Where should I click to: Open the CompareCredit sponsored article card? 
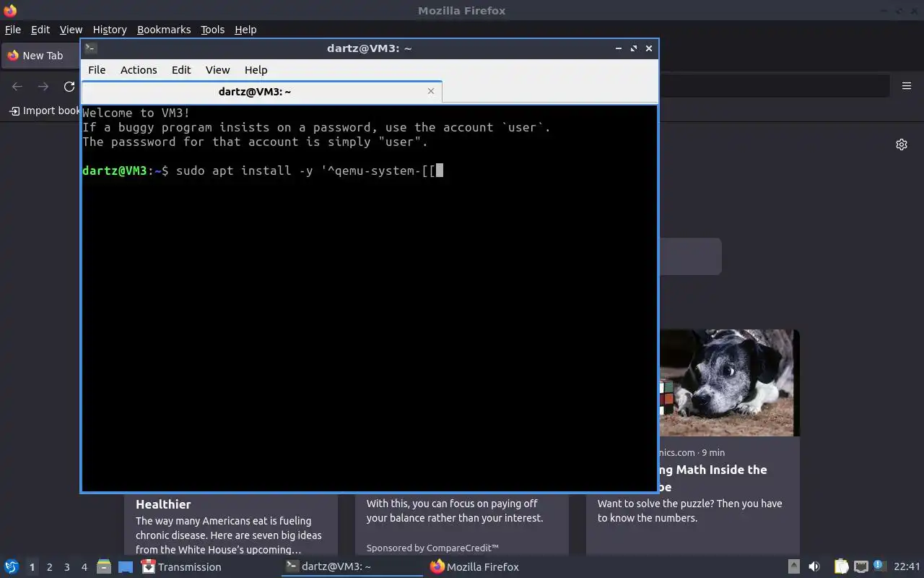[462, 525]
